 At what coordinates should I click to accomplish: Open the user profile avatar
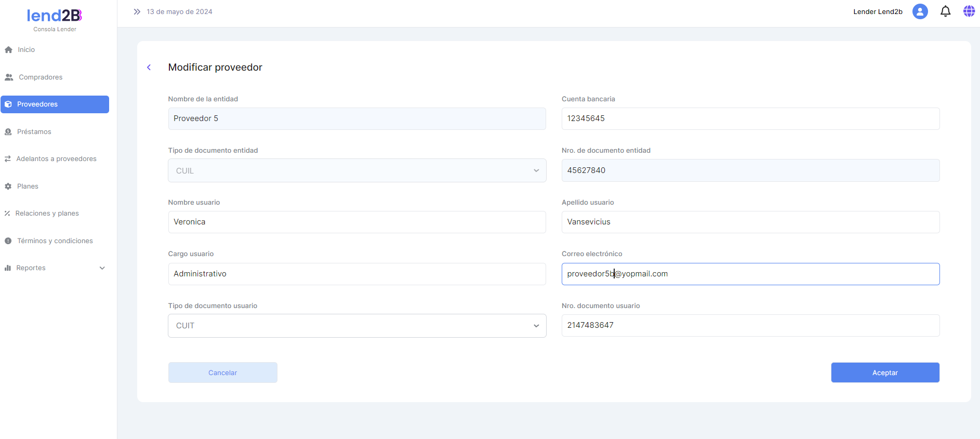(920, 11)
